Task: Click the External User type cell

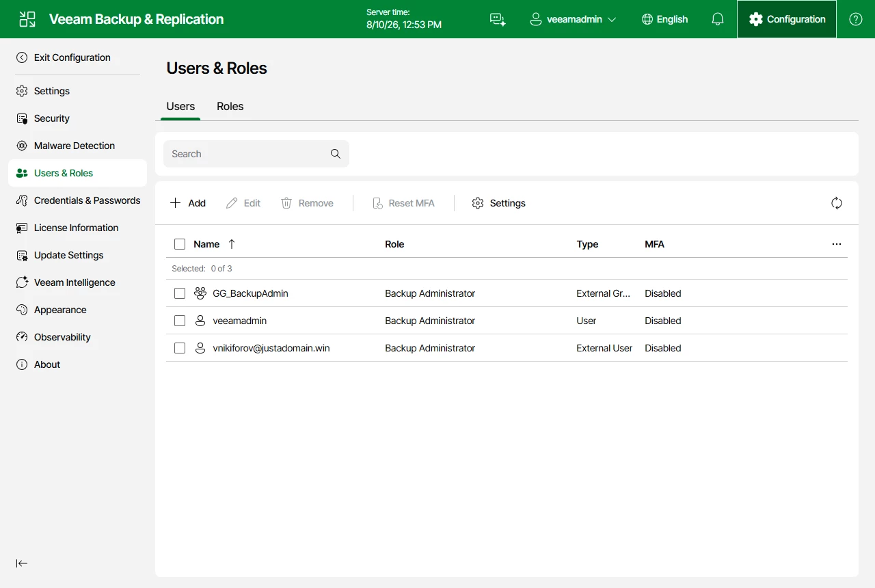Action: [x=604, y=348]
